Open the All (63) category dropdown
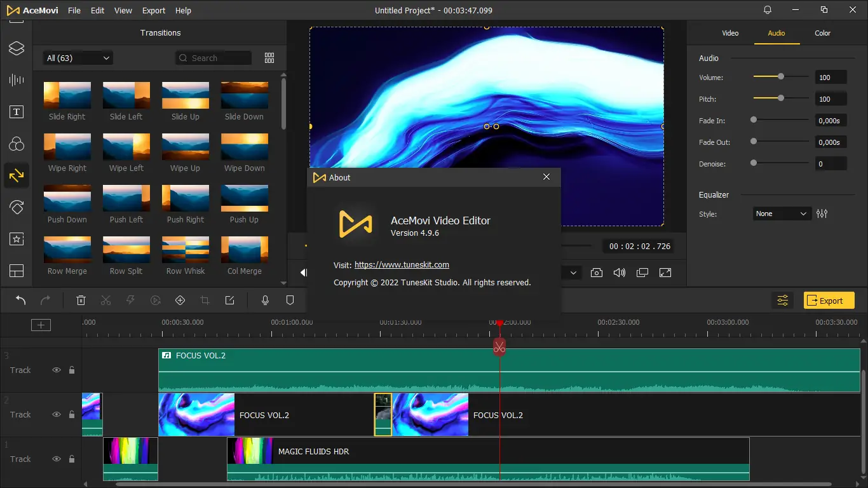Screen dimensions: 868x488 pyautogui.click(x=78, y=58)
